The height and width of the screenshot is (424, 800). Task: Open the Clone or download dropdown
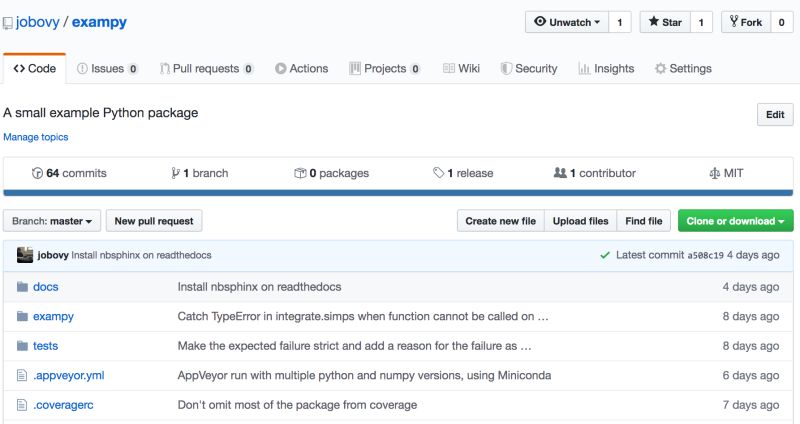(735, 221)
